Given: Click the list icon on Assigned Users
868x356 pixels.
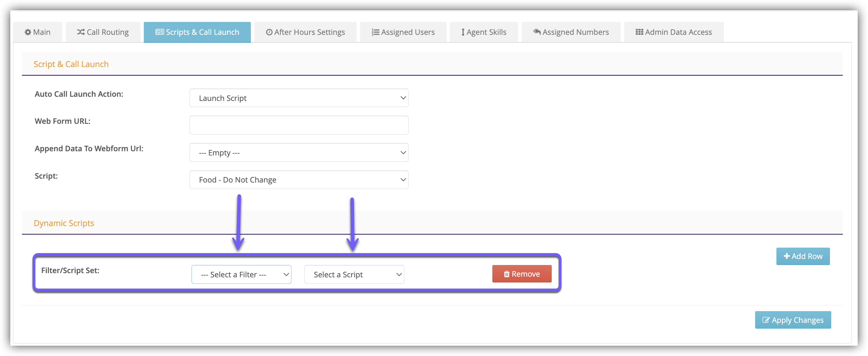Looking at the screenshot, I should point(375,32).
